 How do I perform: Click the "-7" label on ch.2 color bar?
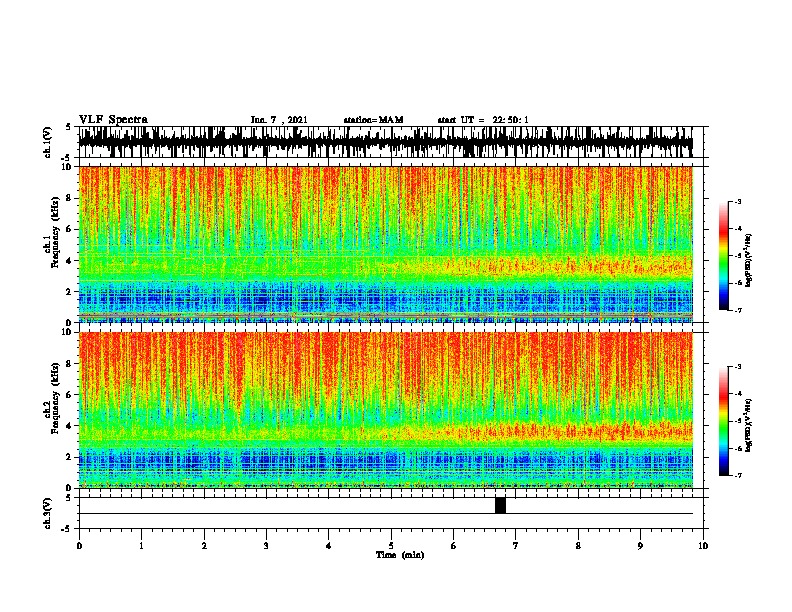click(737, 475)
